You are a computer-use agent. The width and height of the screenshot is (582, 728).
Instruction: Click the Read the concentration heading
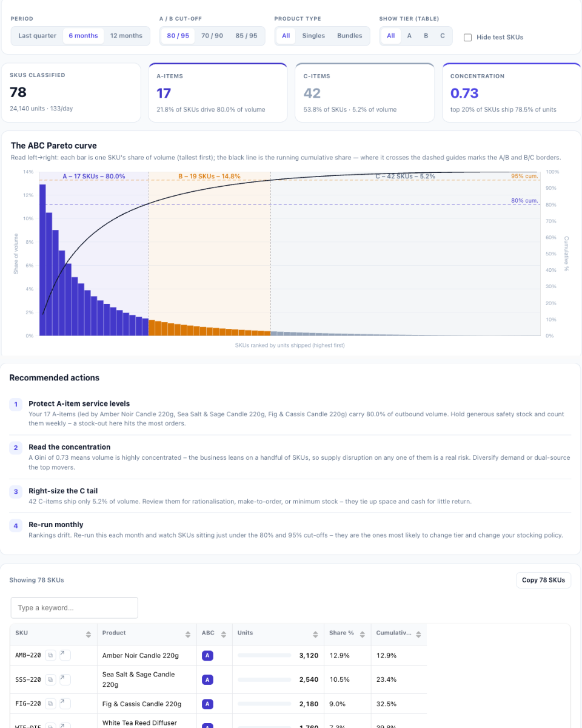70,447
